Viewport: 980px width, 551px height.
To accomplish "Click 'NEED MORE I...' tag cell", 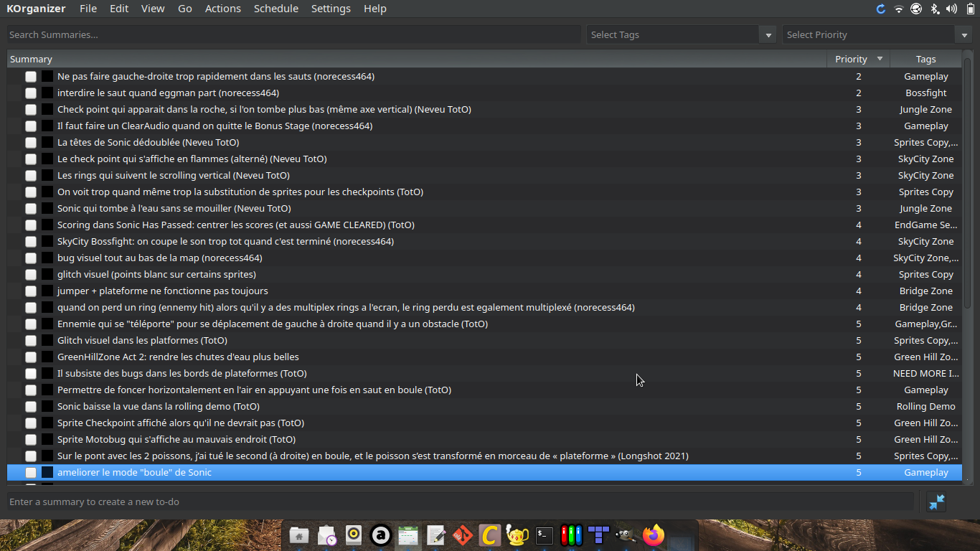I will click(925, 373).
